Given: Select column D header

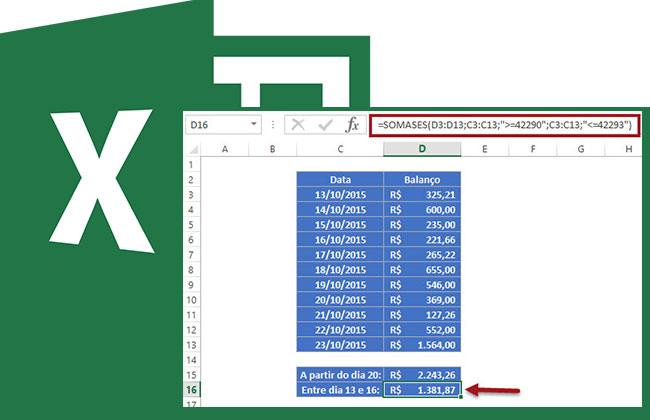Looking at the screenshot, I should (422, 149).
